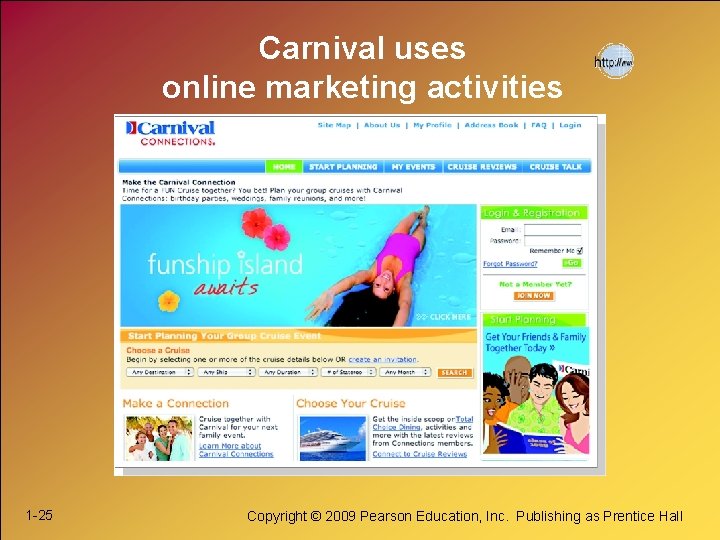The height and width of the screenshot is (540, 720).
Task: Open Learn More about Carnival Connections link
Action: 236,450
